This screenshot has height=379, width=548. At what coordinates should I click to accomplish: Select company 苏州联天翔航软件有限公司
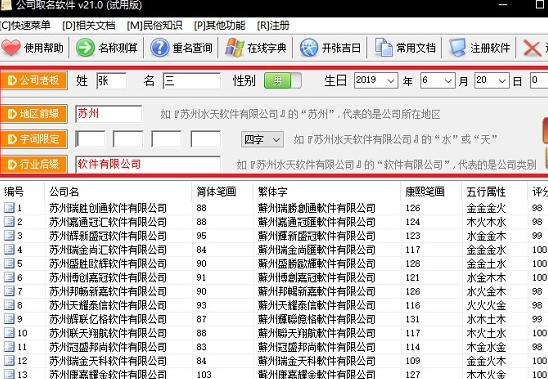[x=108, y=333]
